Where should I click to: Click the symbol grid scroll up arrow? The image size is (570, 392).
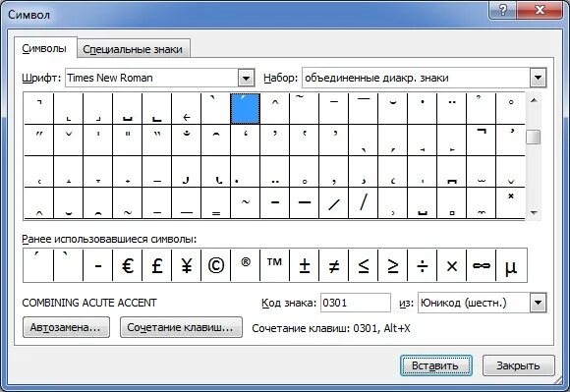click(534, 100)
